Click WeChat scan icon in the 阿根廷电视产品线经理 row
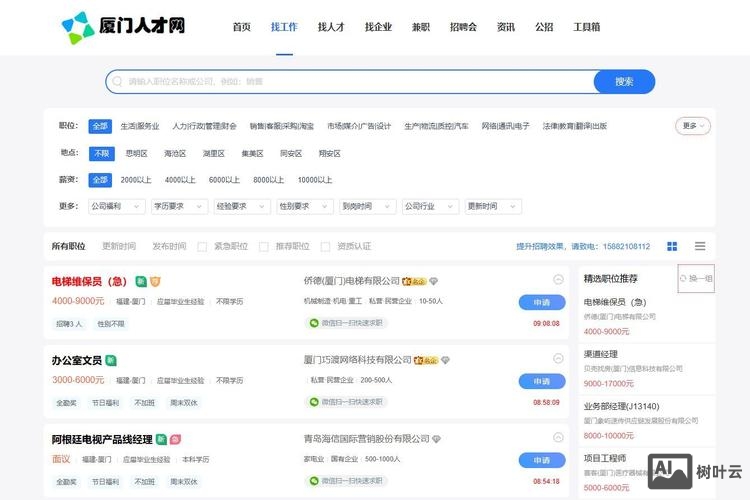Viewport: 750px width, 500px height. (x=314, y=481)
